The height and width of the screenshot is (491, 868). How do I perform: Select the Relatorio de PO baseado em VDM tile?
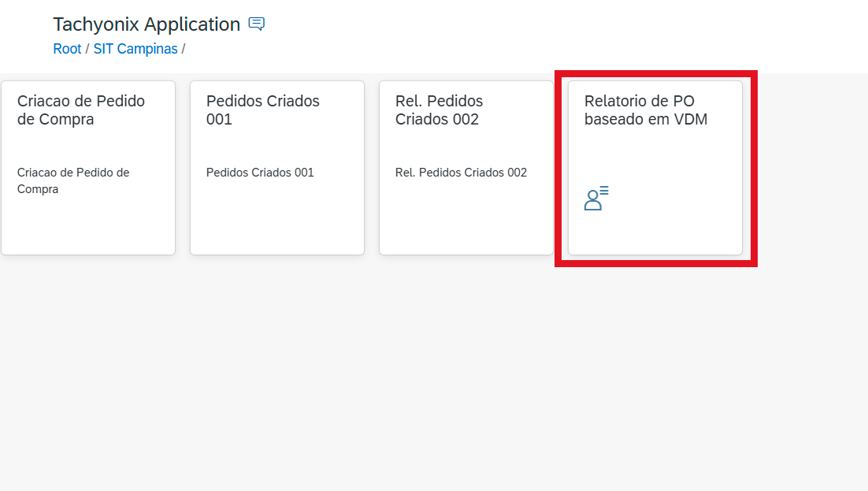tap(655, 168)
